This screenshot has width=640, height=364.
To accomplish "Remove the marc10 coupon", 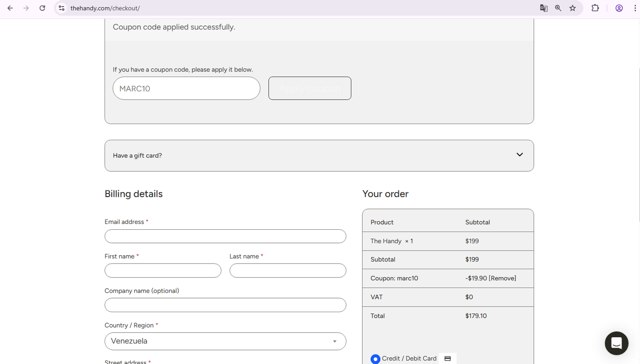I will pyautogui.click(x=502, y=278).
